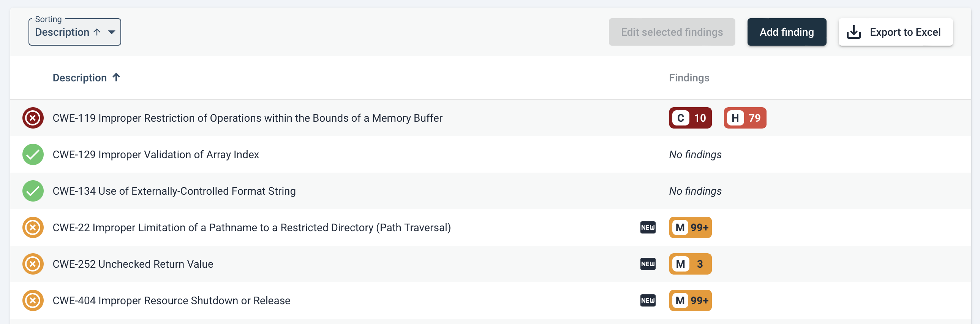The image size is (980, 324).
Task: Click Add finding button
Action: click(786, 32)
